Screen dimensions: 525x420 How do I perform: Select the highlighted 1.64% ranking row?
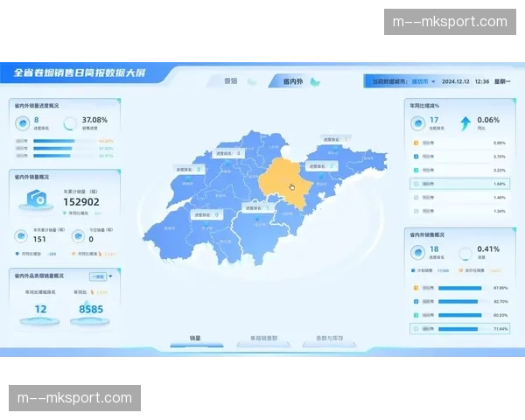click(459, 184)
